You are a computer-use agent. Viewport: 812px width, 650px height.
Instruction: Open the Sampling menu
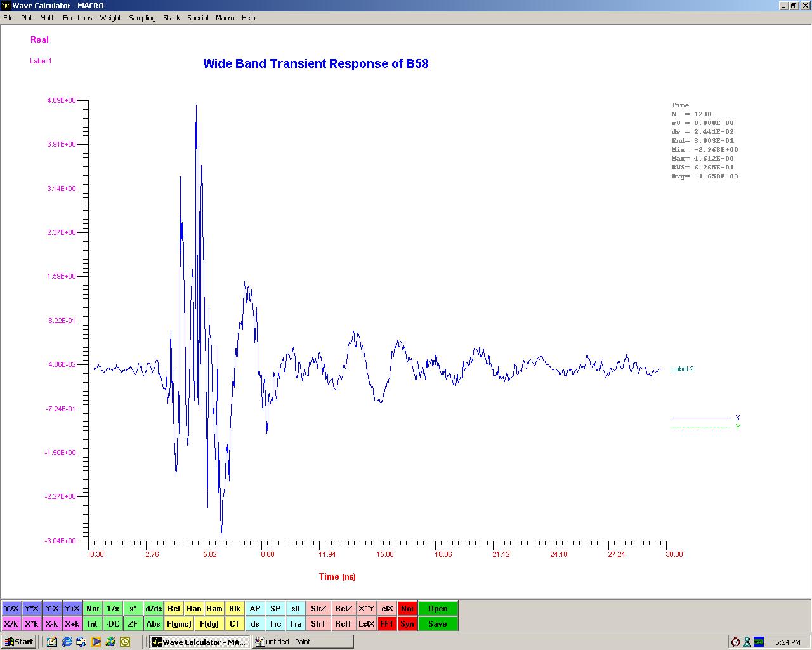click(142, 18)
